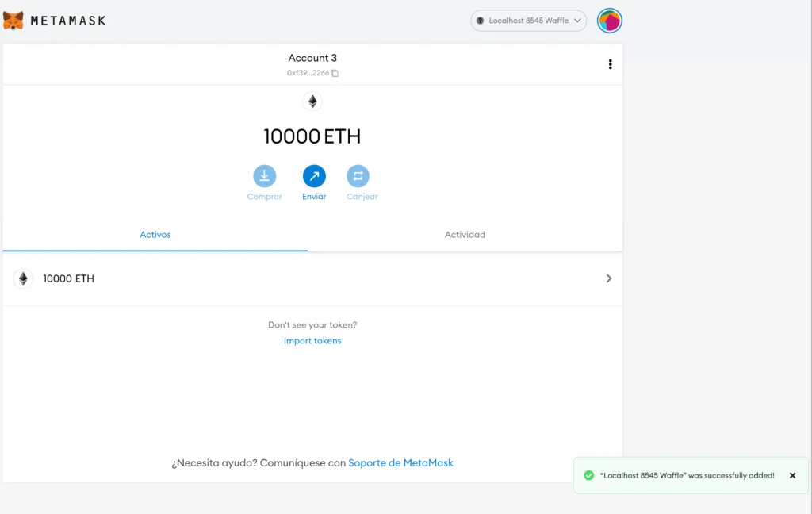Switch to the Actividad tab
Screen dimensions: 812x514
pyautogui.click(x=465, y=235)
